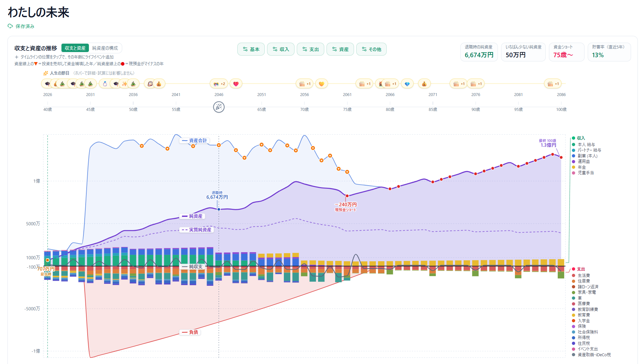This screenshot has height=364, width=644.
Task: Click the sparkle life-event icon
Action: [125, 84]
